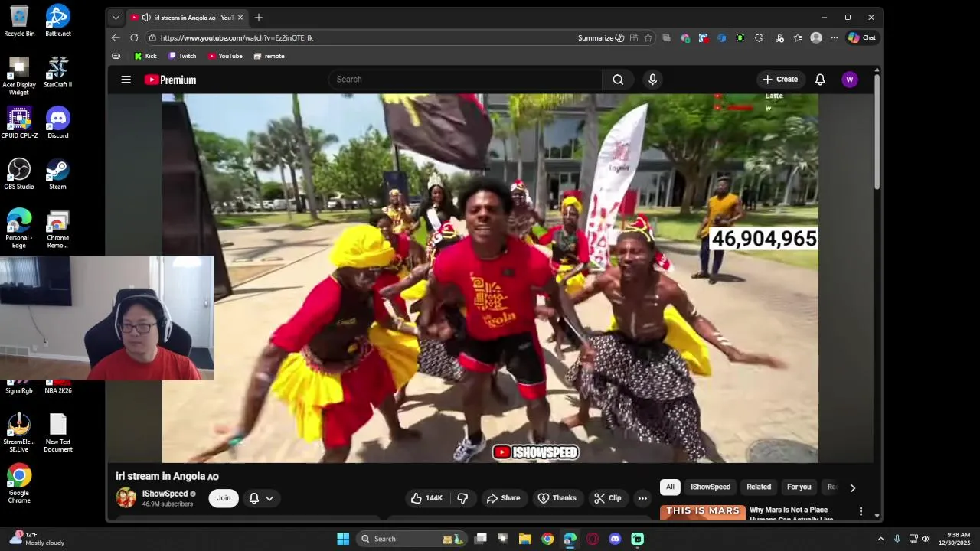Show next filter chips arrow
This screenshot has width=980, height=551.
852,487
